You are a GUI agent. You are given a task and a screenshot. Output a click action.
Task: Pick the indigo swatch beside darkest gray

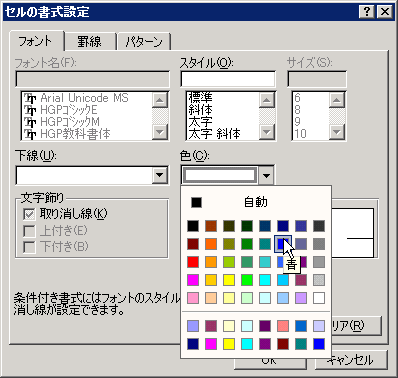tap(301, 226)
